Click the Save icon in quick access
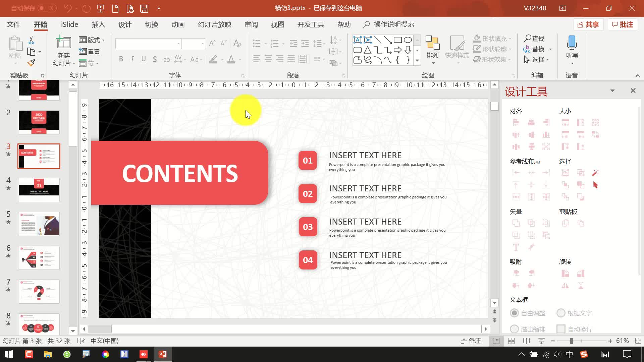 coord(144,8)
